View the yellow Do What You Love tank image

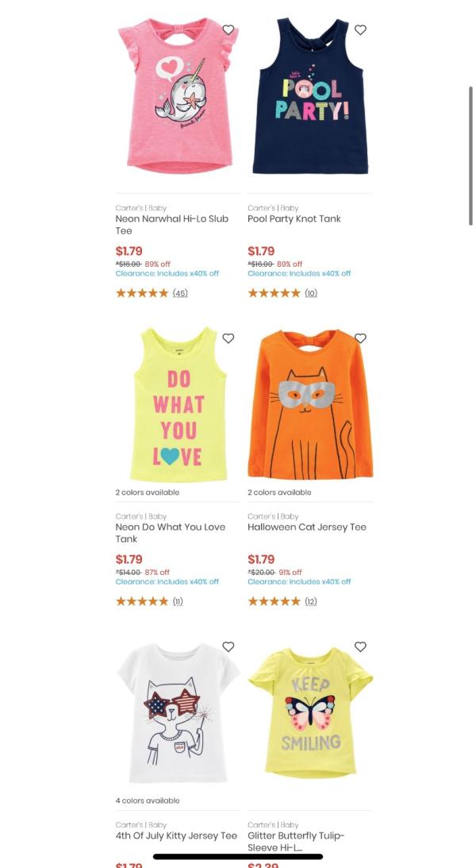coord(178,404)
